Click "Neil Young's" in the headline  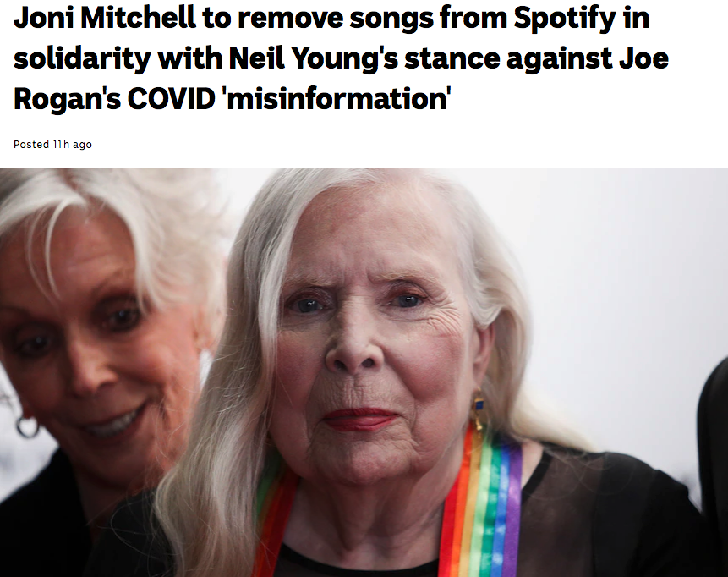point(314,60)
